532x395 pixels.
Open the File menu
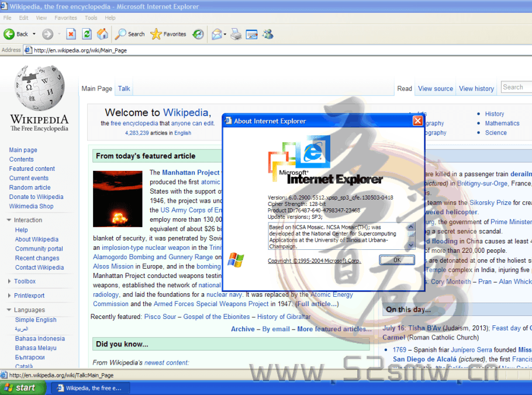click(7, 18)
